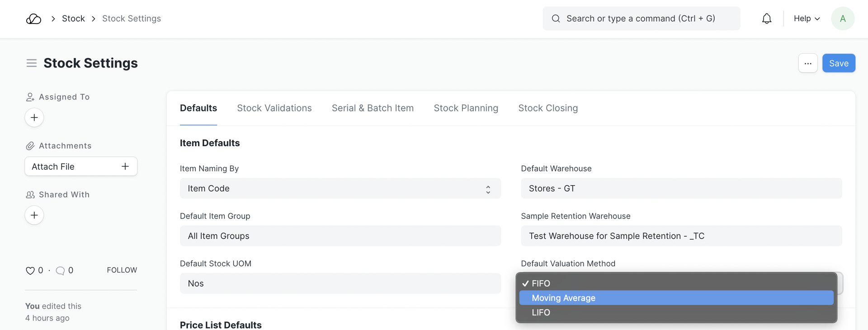The image size is (868, 330).
Task: Click the Default Warehouse field
Action: pos(681,188)
